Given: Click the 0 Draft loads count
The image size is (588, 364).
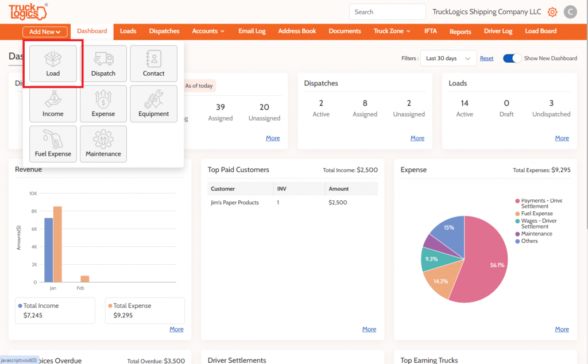Looking at the screenshot, I should point(506,103).
